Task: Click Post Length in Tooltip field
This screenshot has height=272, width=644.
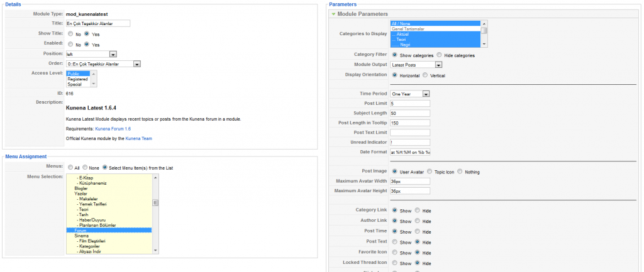Action: coord(410,122)
